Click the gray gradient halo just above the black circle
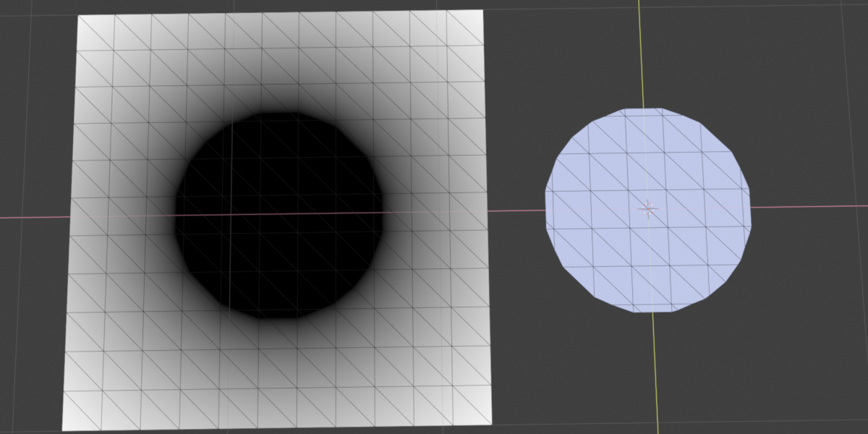 pyautogui.click(x=282, y=90)
